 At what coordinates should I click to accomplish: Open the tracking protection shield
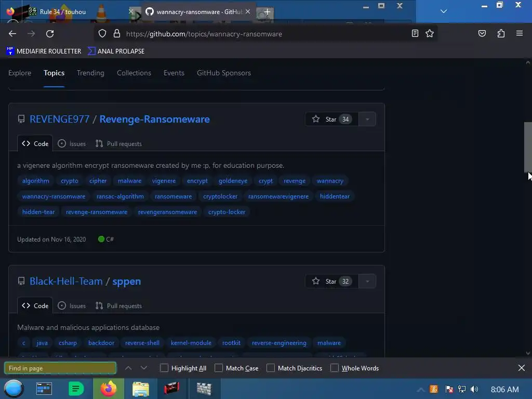point(102,34)
